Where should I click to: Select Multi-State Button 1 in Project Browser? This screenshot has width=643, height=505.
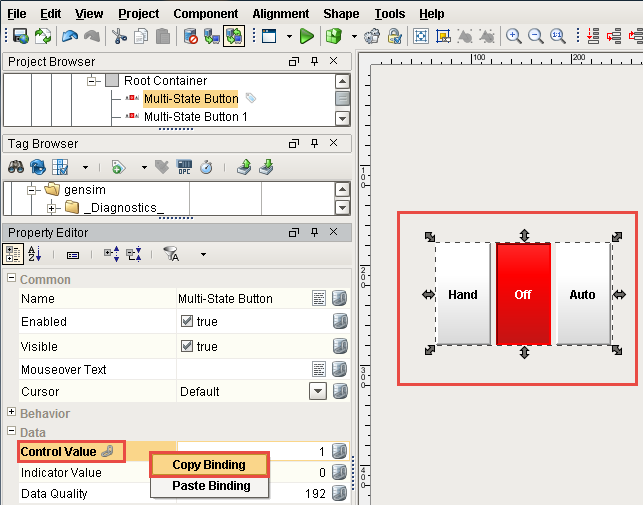pyautogui.click(x=196, y=116)
